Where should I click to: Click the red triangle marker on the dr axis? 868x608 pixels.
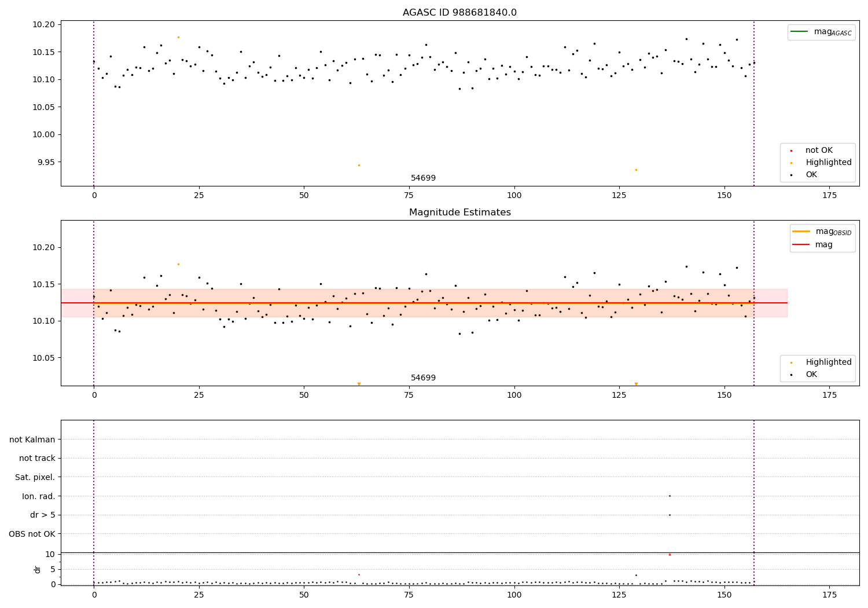pyautogui.click(x=670, y=554)
